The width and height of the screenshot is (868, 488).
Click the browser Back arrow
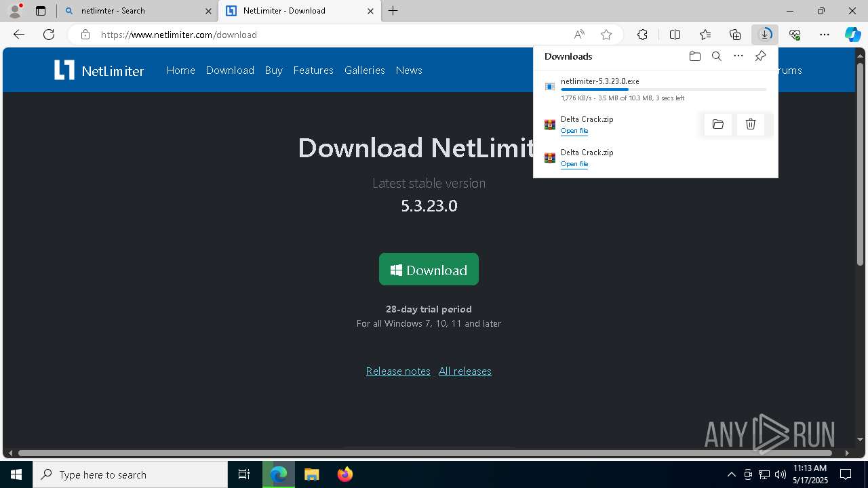point(19,35)
